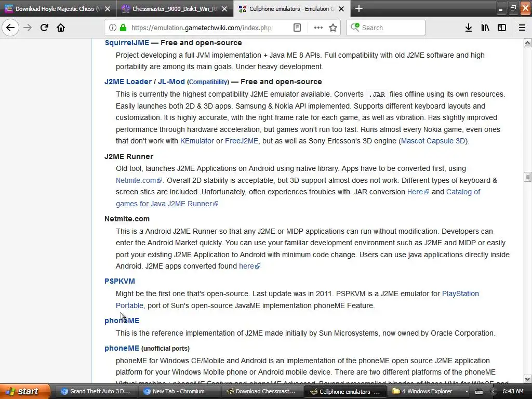Open the Firefox hamburger menu
The image size is (532, 399).
522,28
